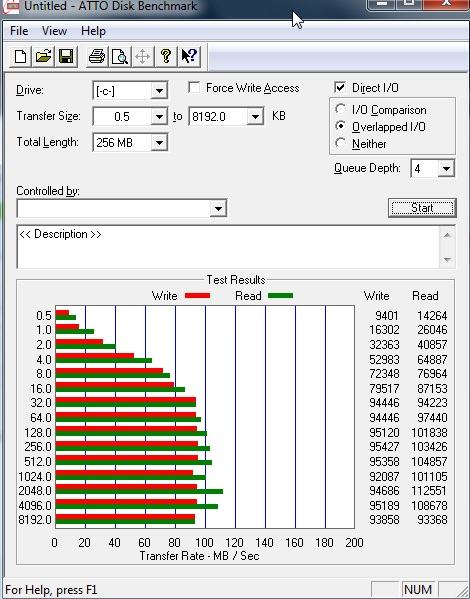Open Print Preview magnifier icon
Image resolution: width=470 pixels, height=599 pixels.
tap(120, 57)
